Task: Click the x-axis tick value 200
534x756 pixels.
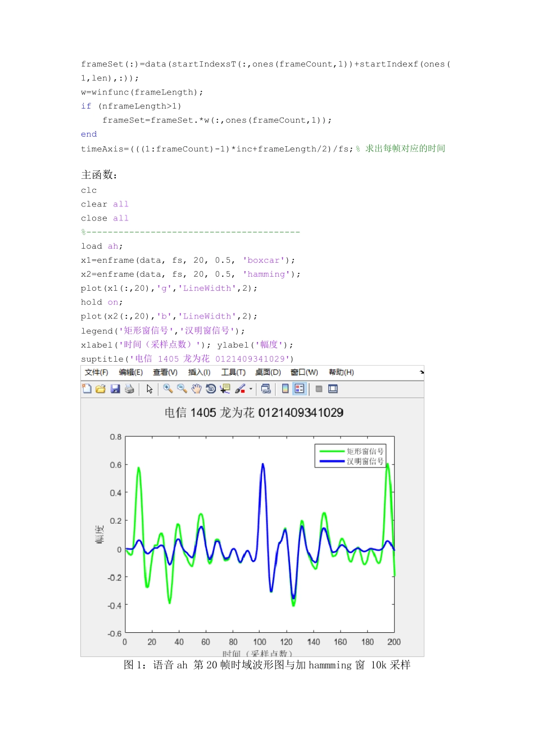Action: (x=394, y=642)
